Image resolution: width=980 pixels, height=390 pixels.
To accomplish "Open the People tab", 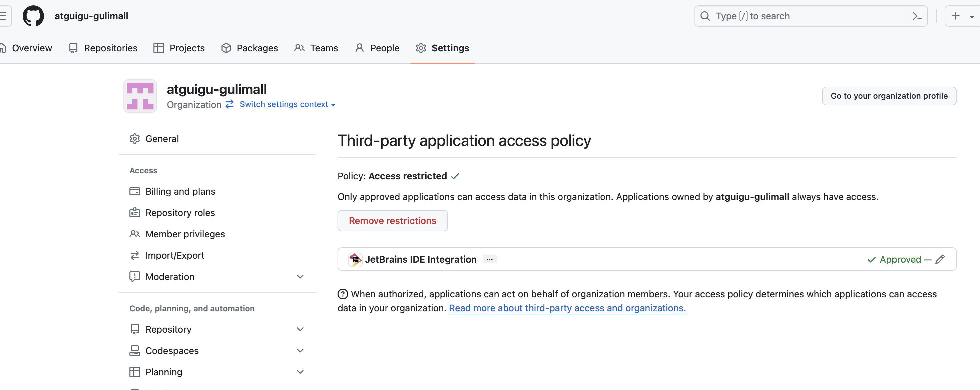I will coord(377,48).
